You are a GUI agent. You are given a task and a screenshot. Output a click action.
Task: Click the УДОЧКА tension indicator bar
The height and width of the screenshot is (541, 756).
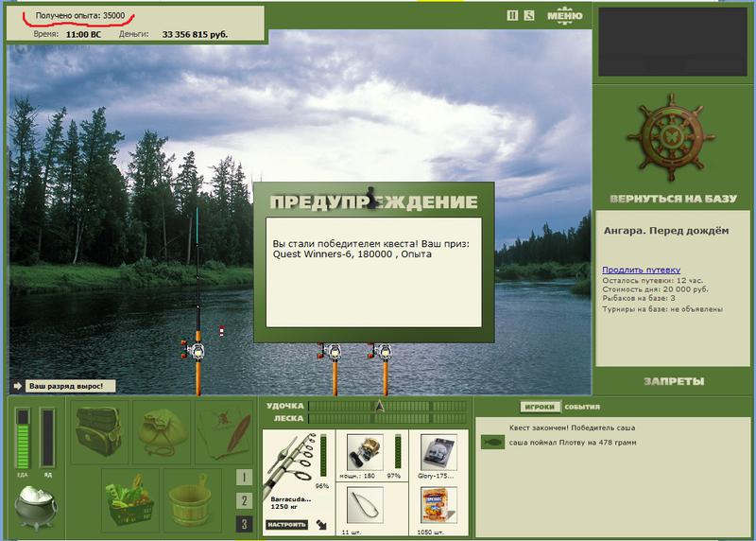click(x=387, y=406)
